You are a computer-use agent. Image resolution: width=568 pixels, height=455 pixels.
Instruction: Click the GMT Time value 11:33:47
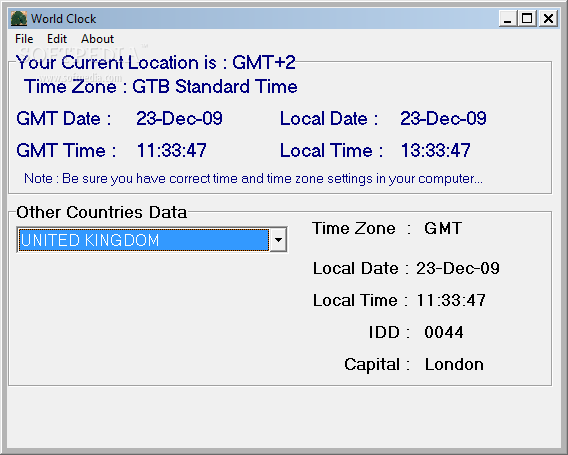172,150
